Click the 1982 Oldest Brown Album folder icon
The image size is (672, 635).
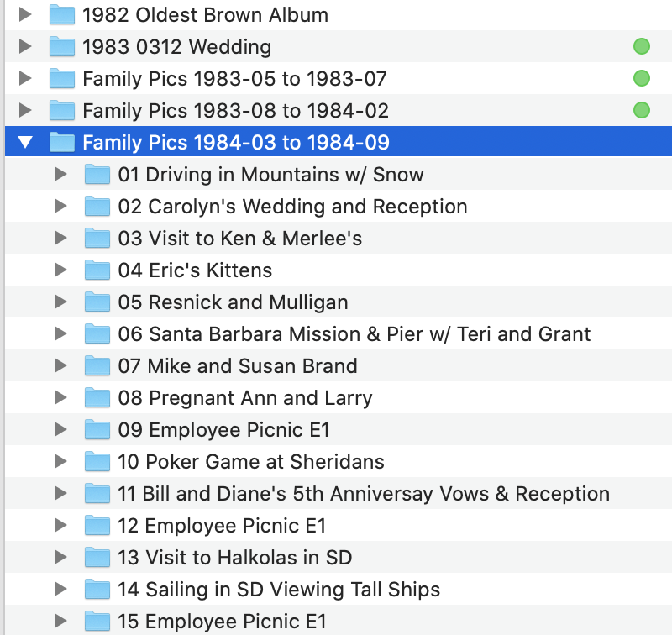62,15
